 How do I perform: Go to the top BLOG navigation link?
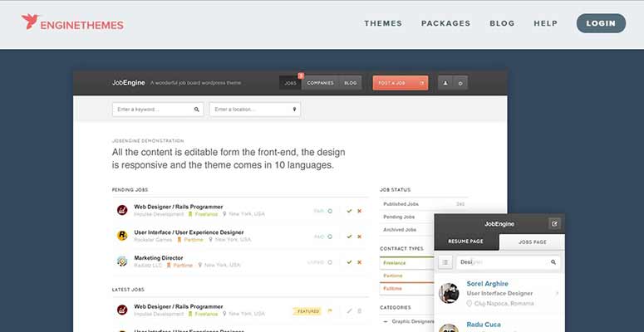coord(502,23)
